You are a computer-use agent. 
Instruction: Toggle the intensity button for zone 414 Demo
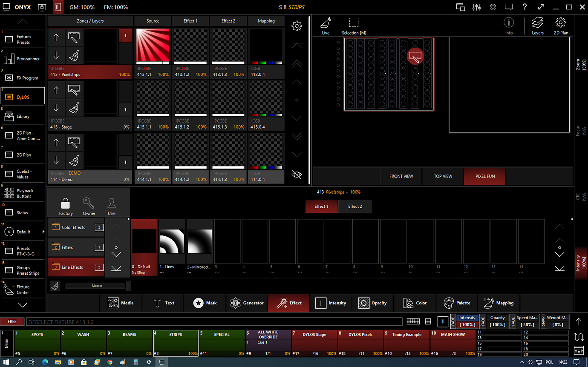[125, 162]
